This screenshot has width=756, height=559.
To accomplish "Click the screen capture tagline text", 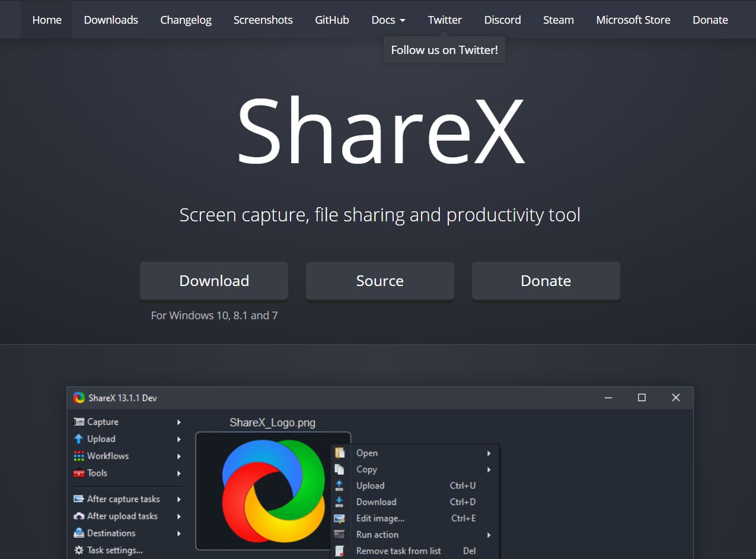I will click(x=380, y=215).
